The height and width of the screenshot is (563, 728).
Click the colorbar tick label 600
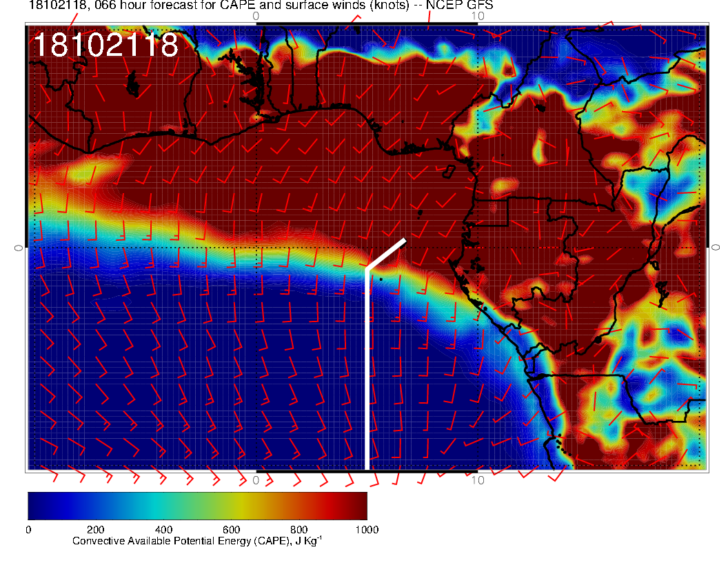point(231,530)
